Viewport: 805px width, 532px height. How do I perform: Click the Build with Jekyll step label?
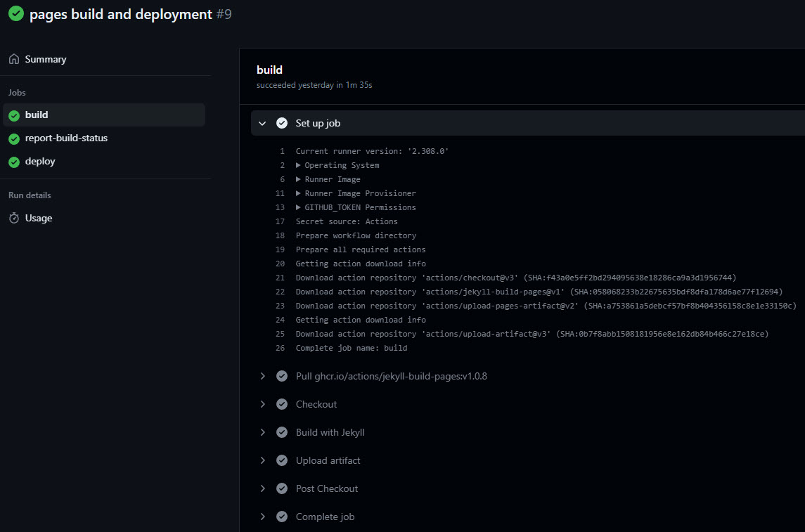coord(330,432)
